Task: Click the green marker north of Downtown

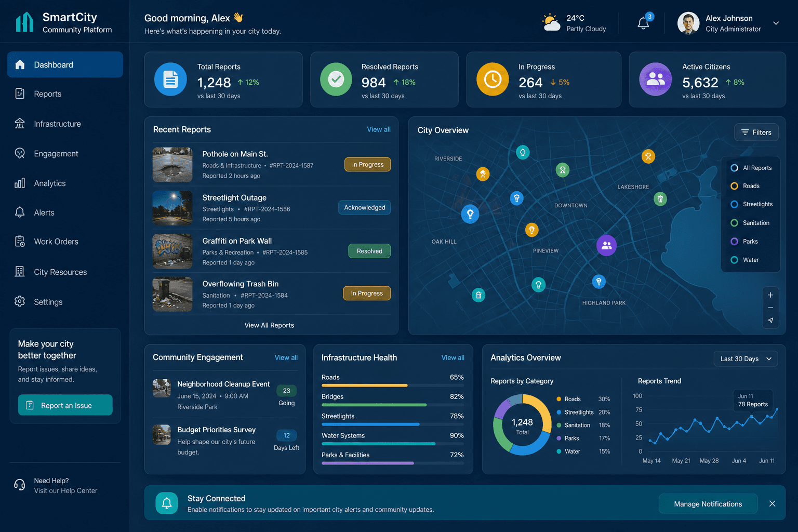Action: point(562,169)
